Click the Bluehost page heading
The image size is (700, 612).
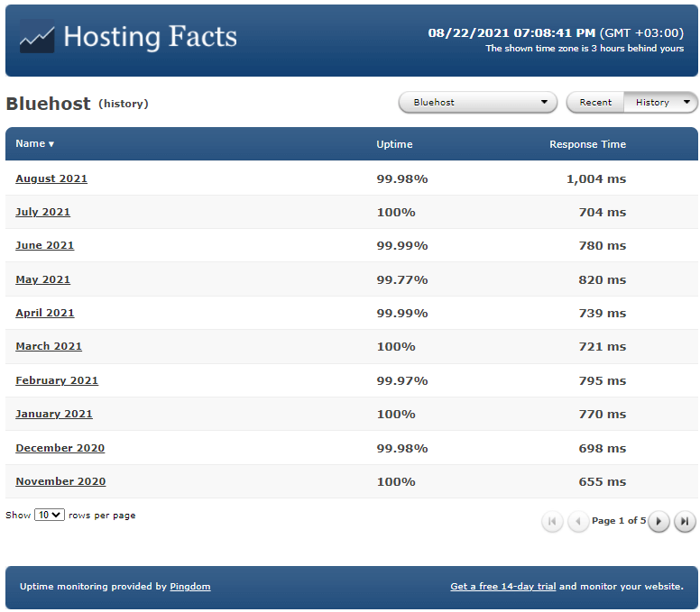[48, 104]
